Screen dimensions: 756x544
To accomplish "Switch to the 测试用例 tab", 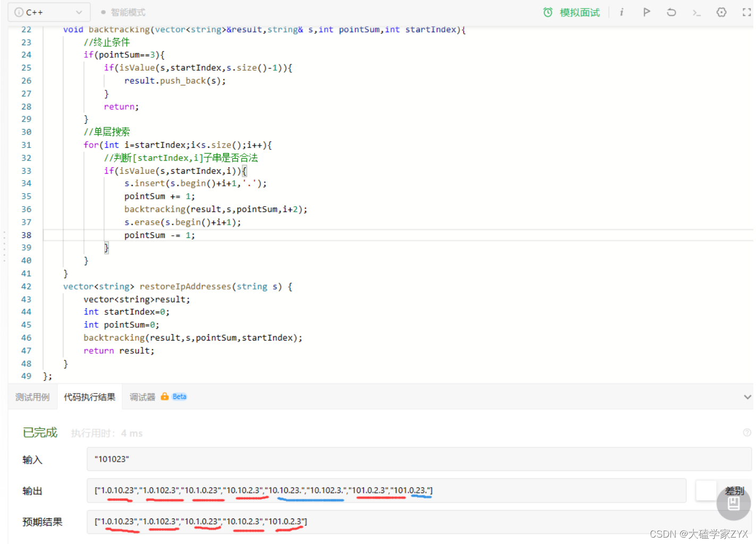I will click(x=32, y=397).
